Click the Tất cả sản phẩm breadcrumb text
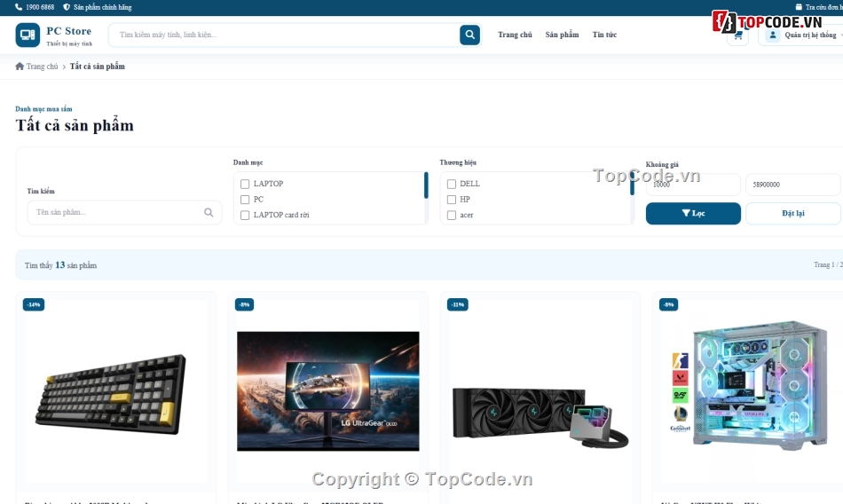The image size is (843, 504). tap(98, 67)
